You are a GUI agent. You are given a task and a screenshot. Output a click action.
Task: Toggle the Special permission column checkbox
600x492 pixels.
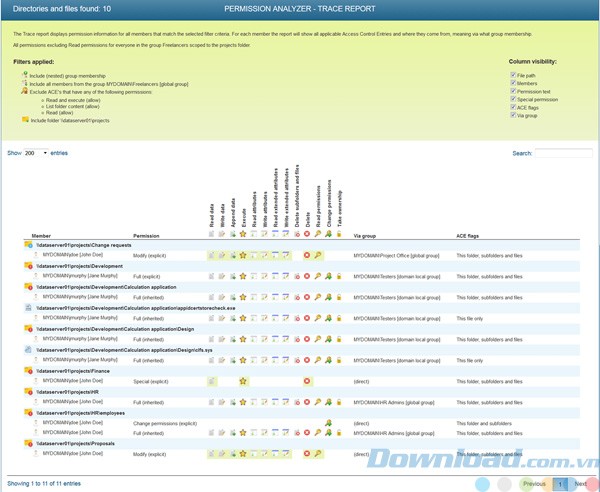pyautogui.click(x=513, y=101)
